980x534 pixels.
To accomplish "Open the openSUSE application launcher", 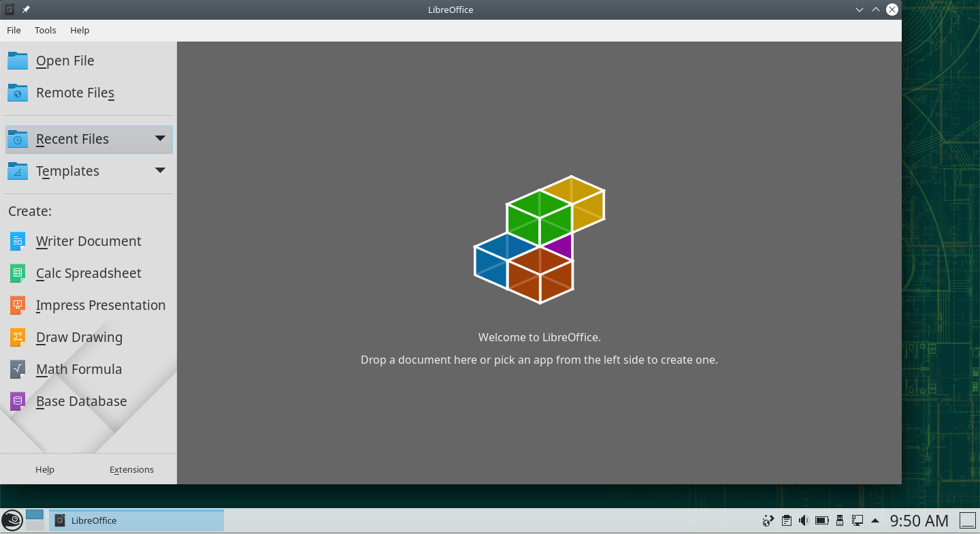I will [12, 520].
